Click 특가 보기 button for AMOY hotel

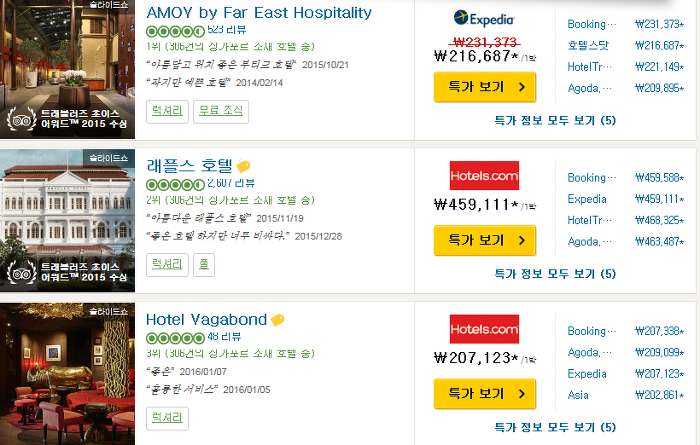(485, 87)
